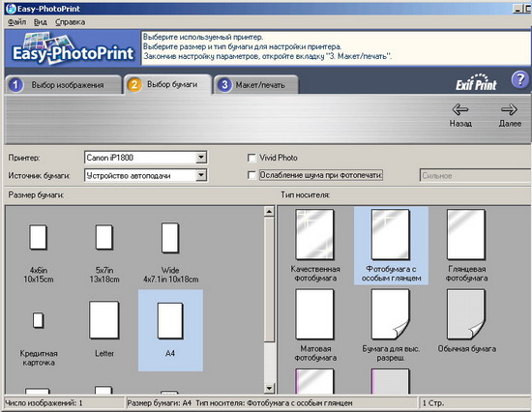The width and height of the screenshot is (532, 412).
Task: Pick Бумага для выс. разреш. media icon
Action: pyautogui.click(x=390, y=314)
